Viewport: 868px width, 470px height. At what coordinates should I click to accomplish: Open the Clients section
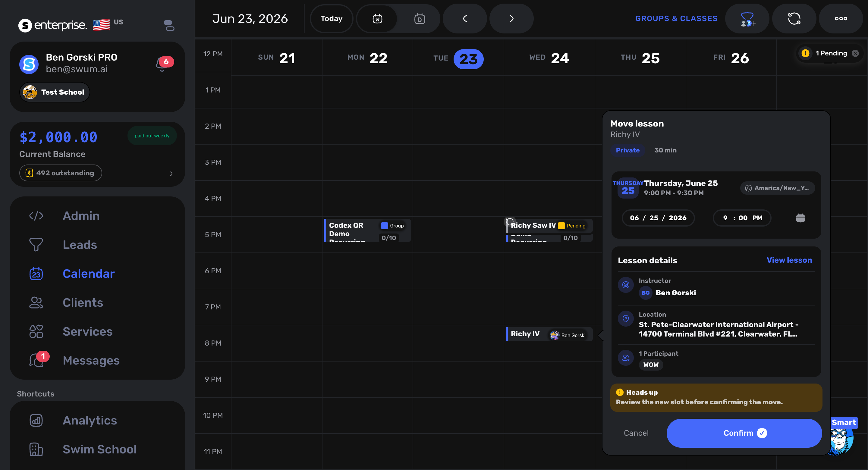point(83,302)
